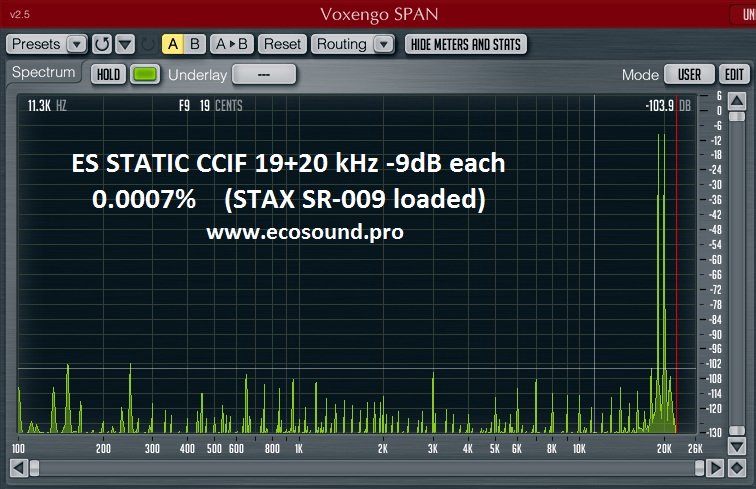Click the -60 dB scale label
Screen dimensions: 756x489
[716, 260]
